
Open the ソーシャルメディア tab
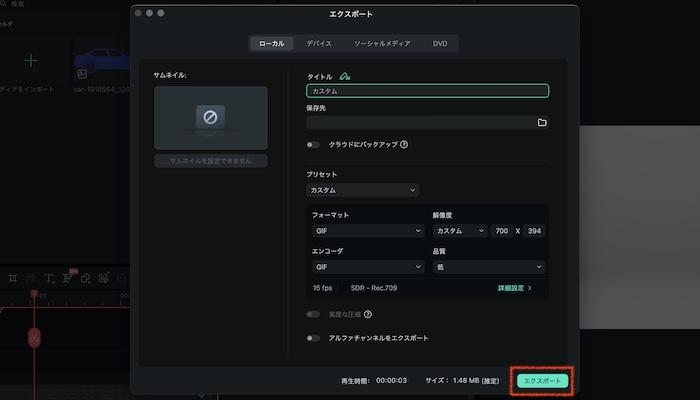(x=382, y=43)
